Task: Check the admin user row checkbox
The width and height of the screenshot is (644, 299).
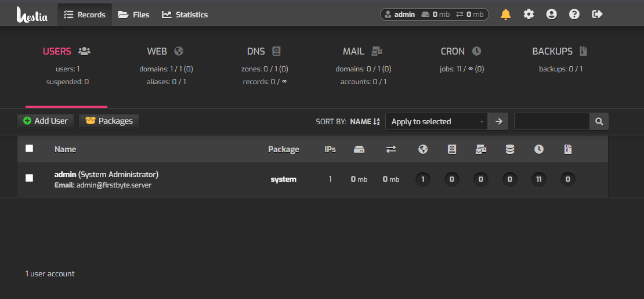Action: [x=30, y=178]
